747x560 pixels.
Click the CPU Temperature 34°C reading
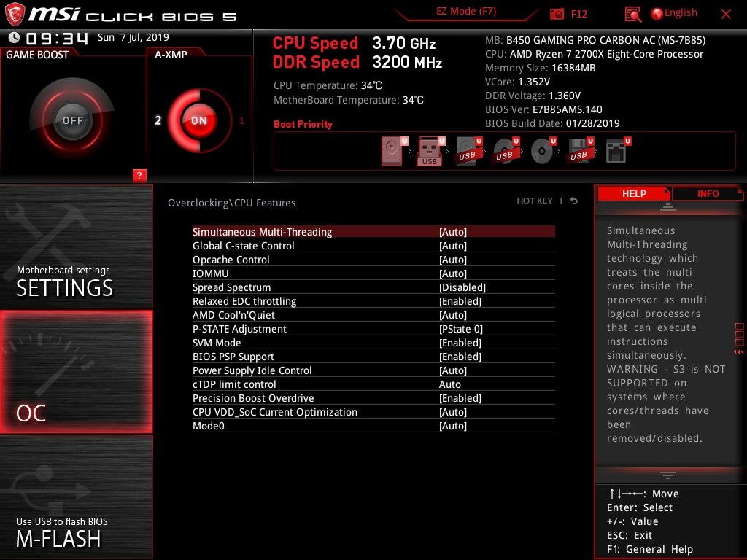pyautogui.click(x=328, y=86)
